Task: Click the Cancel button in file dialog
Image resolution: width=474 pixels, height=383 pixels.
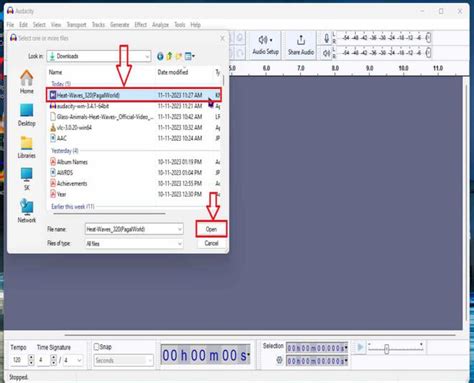Action: click(211, 243)
